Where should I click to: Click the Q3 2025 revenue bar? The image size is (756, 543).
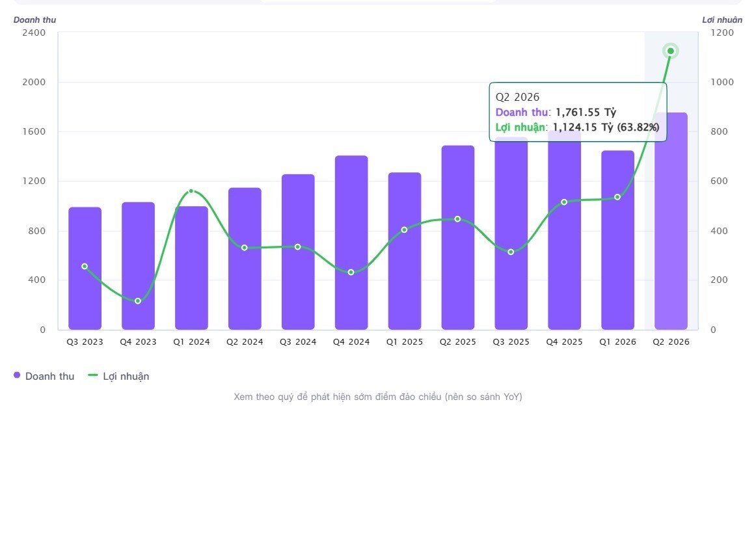[511, 233]
